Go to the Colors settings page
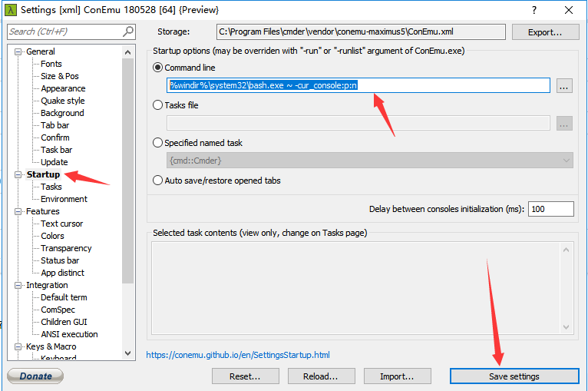Viewport: 588px width, 391px height. pyautogui.click(x=52, y=236)
